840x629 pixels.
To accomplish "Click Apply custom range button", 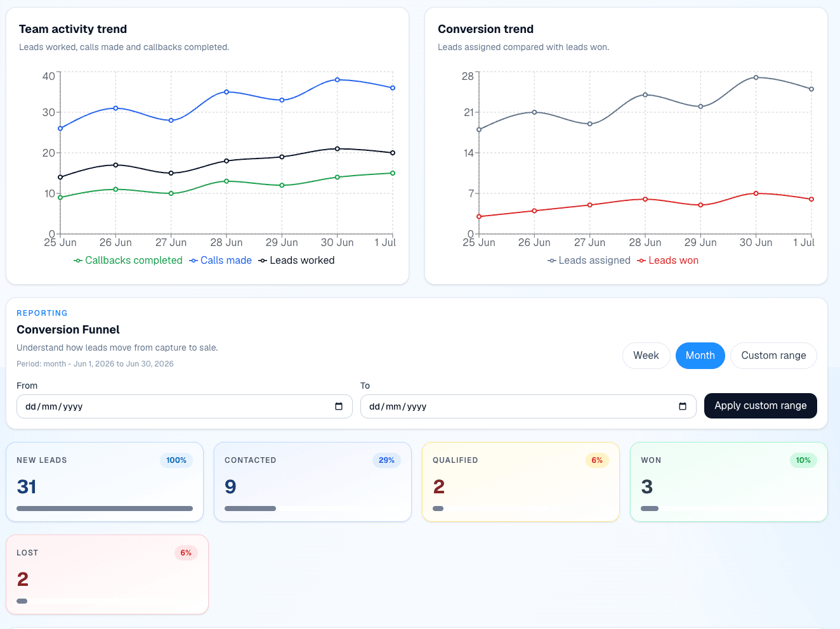I will click(x=761, y=406).
